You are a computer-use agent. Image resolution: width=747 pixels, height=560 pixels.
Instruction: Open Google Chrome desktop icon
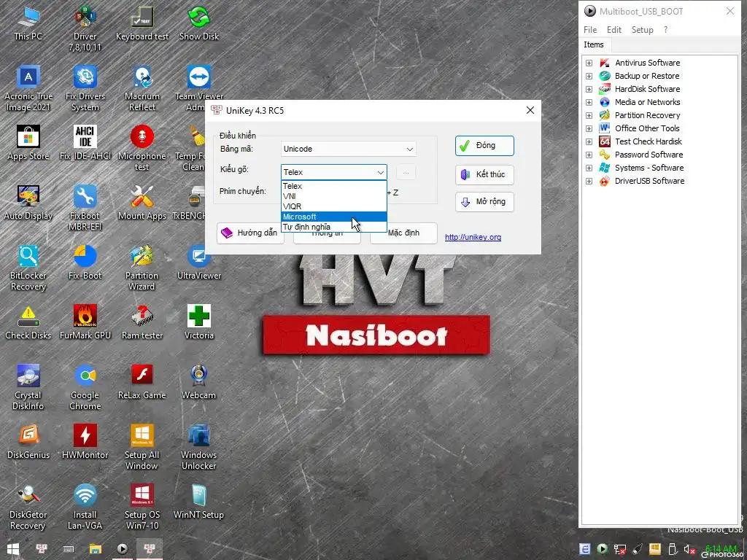[x=85, y=388]
